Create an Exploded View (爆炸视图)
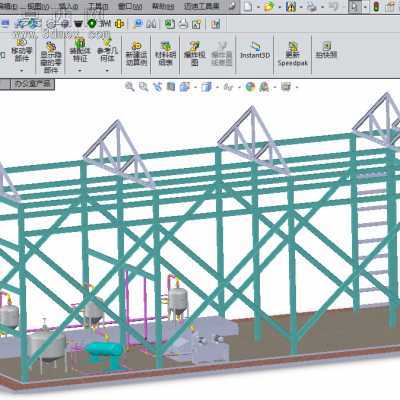 point(195,54)
